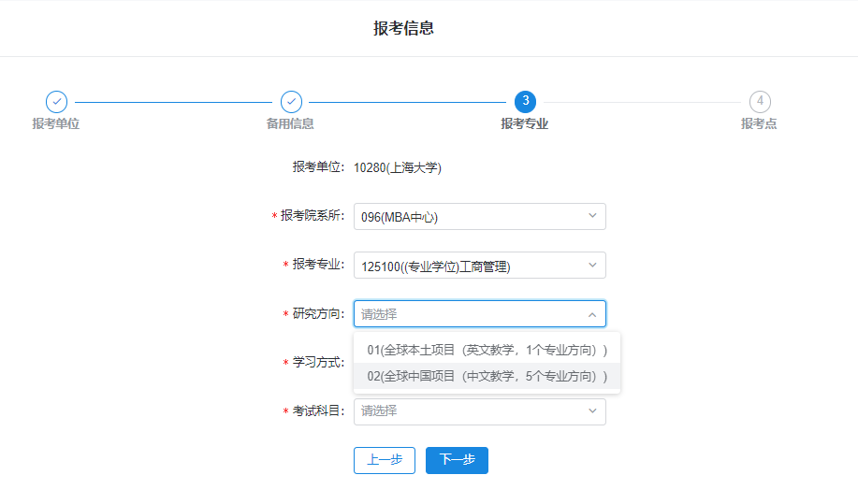This screenshot has width=858, height=504.
Task: Click the completed step 备用信息 checkmark circle
Action: pyautogui.click(x=291, y=102)
